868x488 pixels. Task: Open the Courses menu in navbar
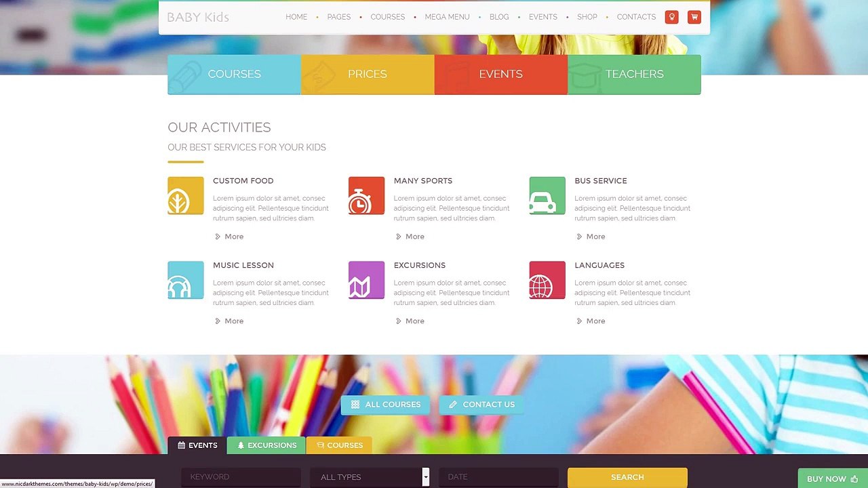(x=388, y=17)
